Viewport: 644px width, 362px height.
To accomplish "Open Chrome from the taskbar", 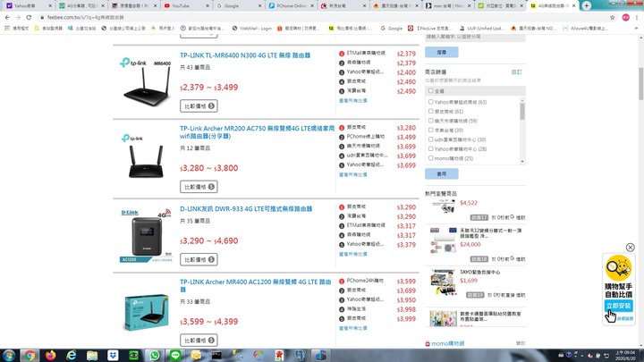I will (x=30, y=355).
